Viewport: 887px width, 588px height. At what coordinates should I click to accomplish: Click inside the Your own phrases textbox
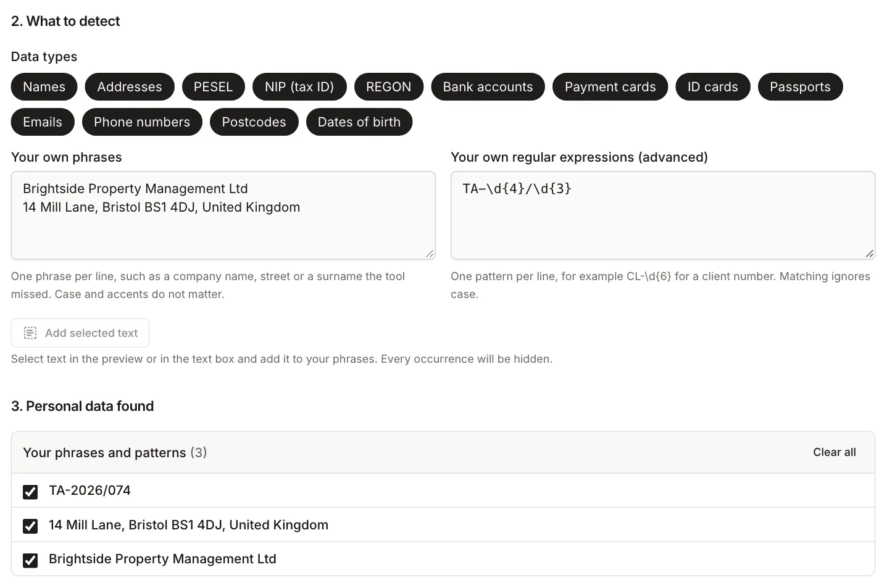[x=223, y=215]
